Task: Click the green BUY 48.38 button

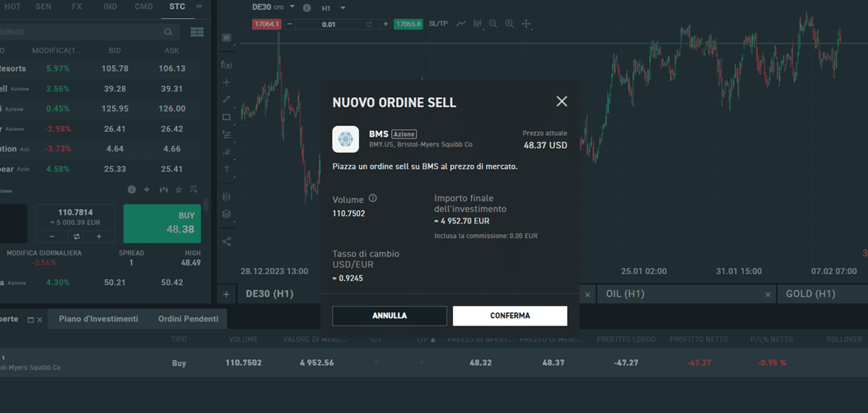Action: [162, 223]
